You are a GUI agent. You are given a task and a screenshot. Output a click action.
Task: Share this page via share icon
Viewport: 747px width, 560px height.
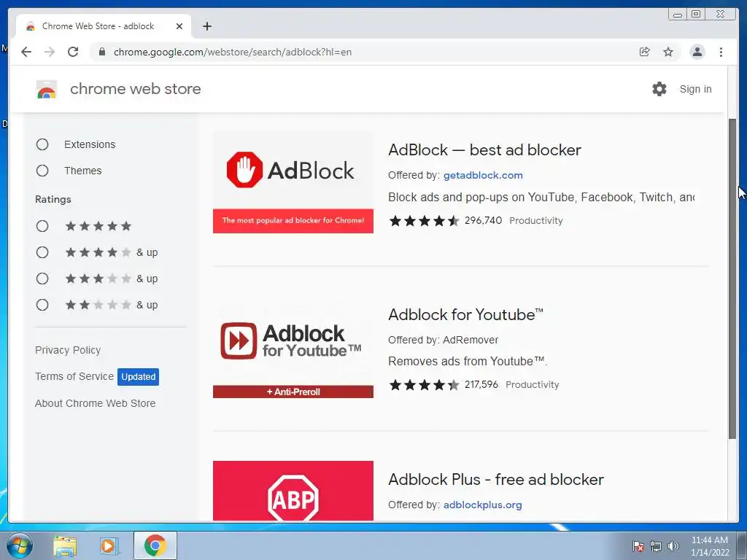[x=645, y=52]
